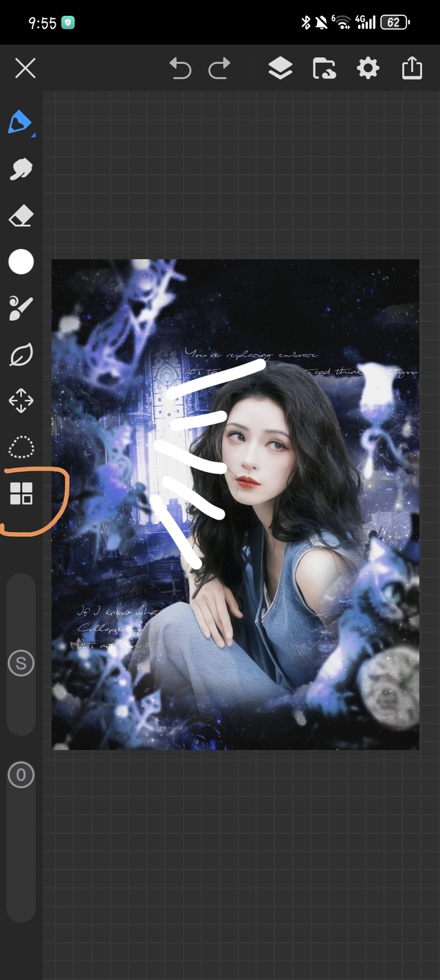
Task: Select the dotted lasso selection tool
Action: pos(21,447)
